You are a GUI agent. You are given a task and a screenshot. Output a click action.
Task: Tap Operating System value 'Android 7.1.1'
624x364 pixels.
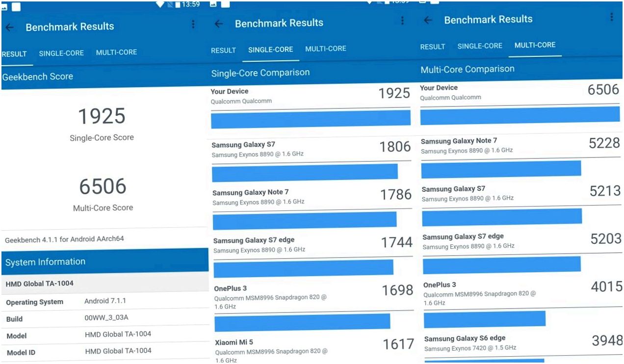click(105, 301)
